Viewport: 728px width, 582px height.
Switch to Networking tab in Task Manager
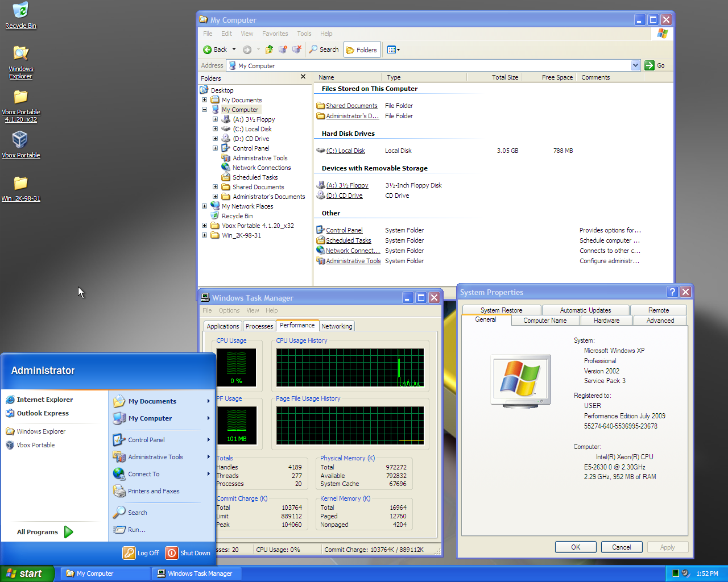(x=337, y=326)
